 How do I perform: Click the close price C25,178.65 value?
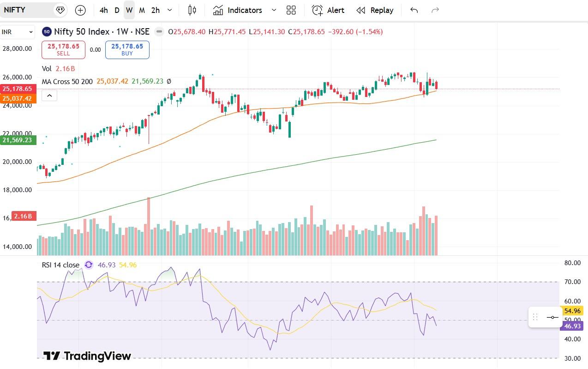pyautogui.click(x=306, y=31)
